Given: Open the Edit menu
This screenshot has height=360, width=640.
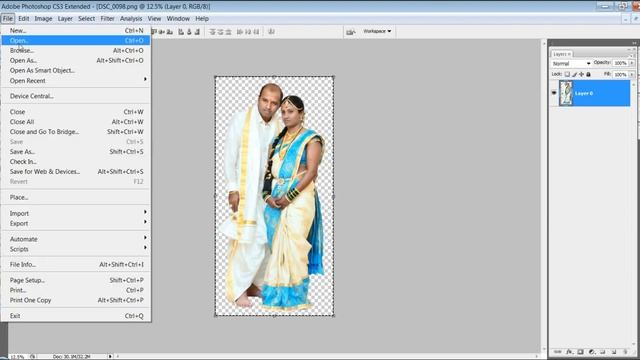Looking at the screenshot, I should pos(24,19).
